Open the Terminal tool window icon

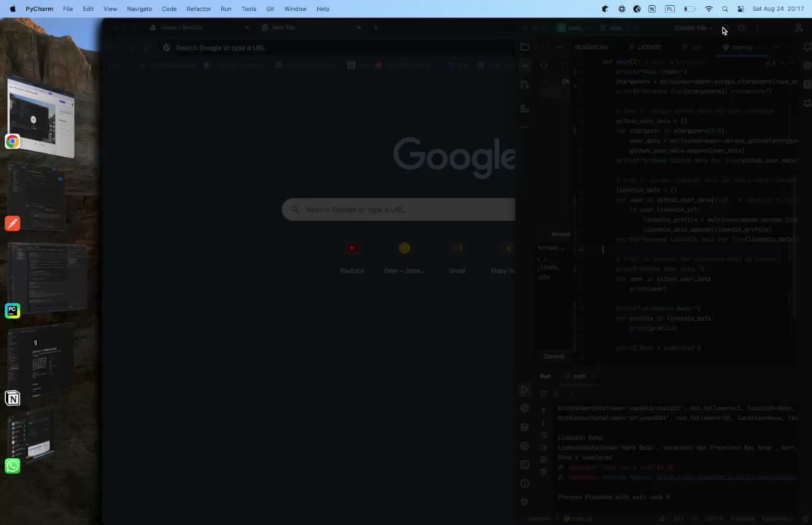pyautogui.click(x=525, y=464)
